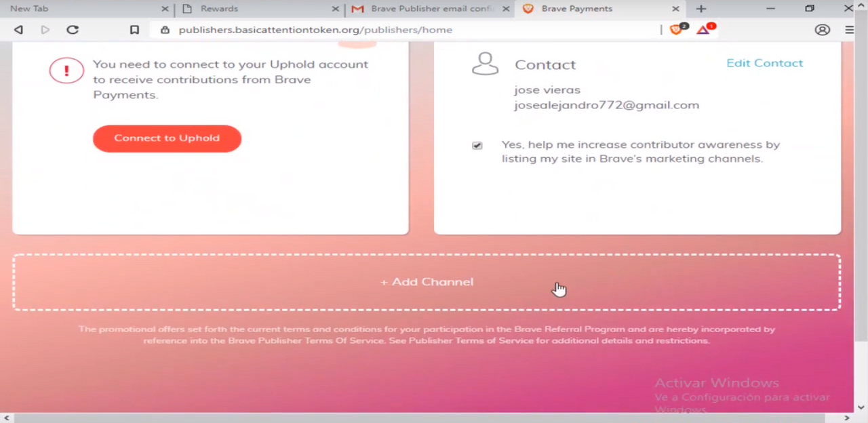
Task: Close the Rewards tab
Action: [336, 9]
